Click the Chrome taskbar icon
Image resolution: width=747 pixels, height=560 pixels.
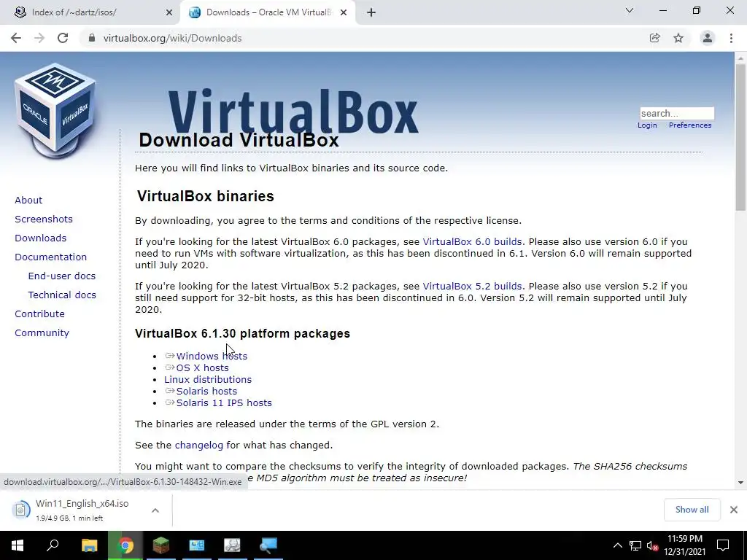pos(125,545)
